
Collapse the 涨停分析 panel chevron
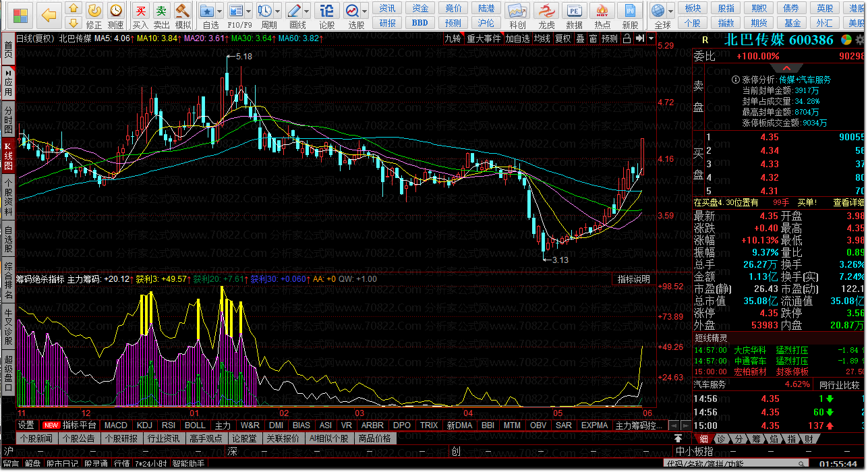coord(787,68)
